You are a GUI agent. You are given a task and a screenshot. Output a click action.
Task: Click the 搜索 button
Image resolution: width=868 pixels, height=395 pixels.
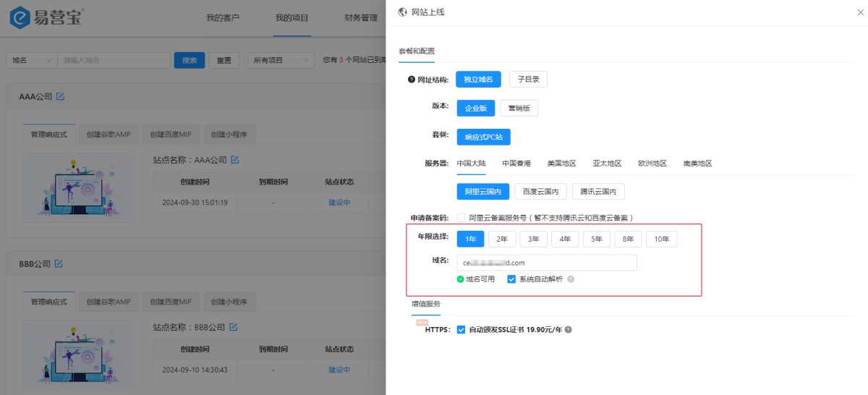(x=190, y=61)
